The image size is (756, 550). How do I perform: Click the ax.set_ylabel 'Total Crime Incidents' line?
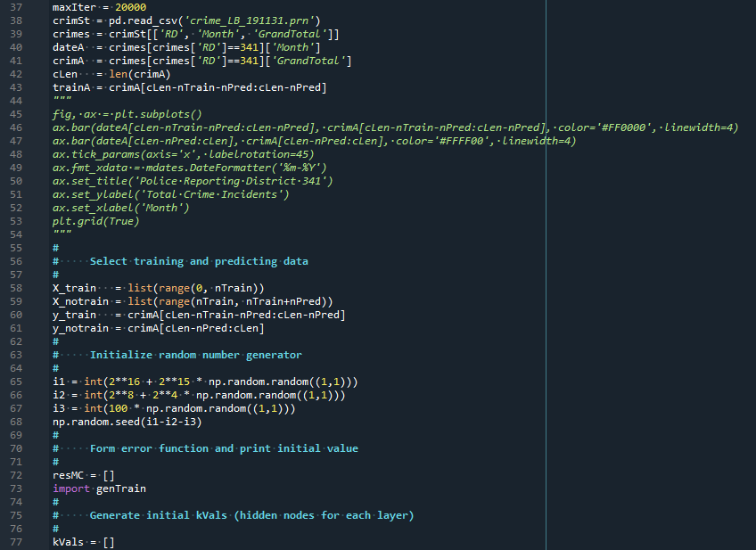point(170,194)
